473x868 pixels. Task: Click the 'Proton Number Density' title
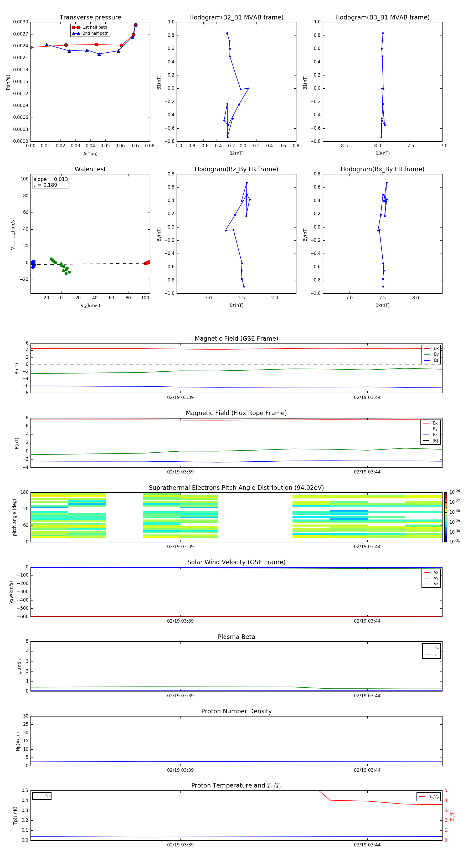coord(236,711)
